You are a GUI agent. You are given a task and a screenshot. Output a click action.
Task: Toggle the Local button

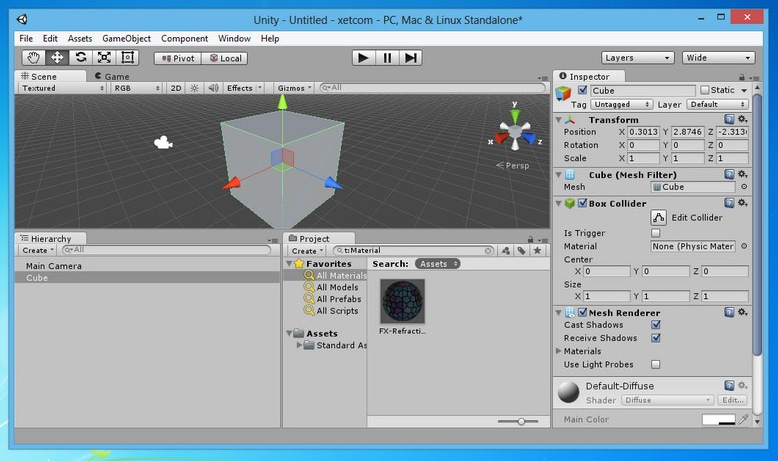click(x=225, y=58)
